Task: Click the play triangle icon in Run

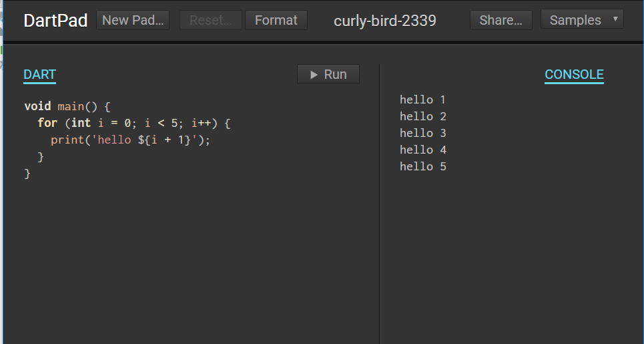Action: [314, 74]
